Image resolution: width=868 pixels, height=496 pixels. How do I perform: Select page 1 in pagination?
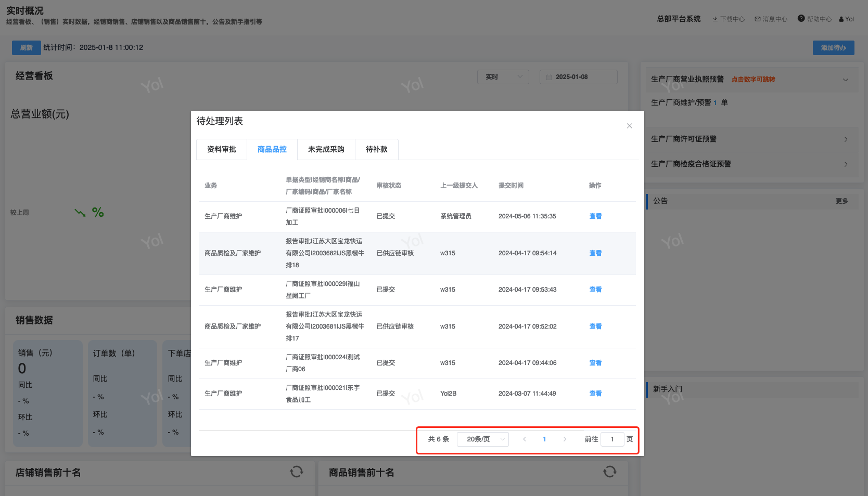click(x=544, y=439)
